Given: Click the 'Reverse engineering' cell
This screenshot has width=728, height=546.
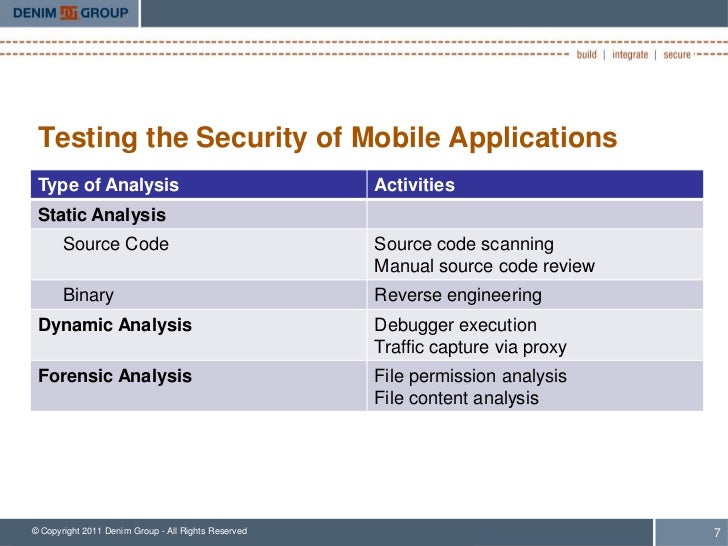Looking at the screenshot, I should [535, 295].
